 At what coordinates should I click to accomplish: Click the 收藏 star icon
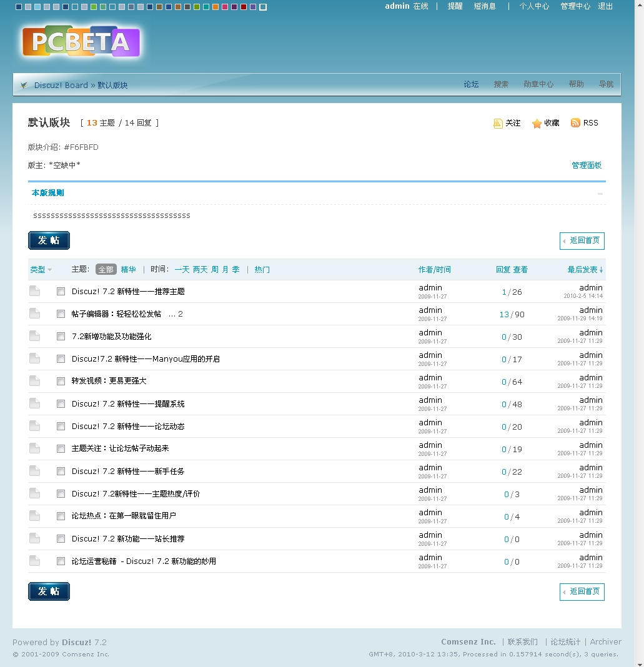point(537,124)
